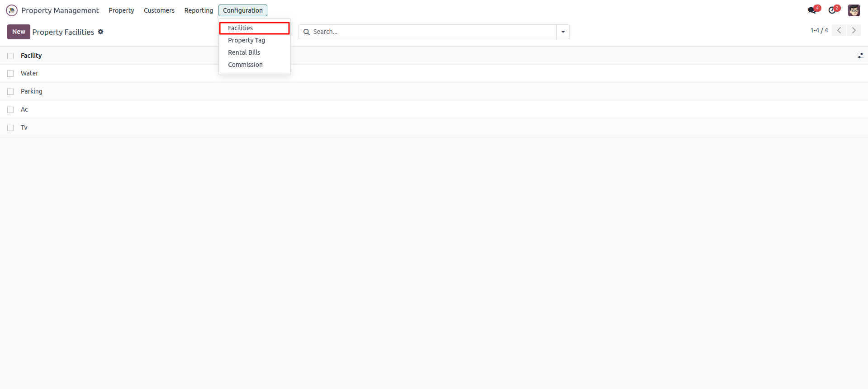This screenshot has width=868, height=389.
Task: Select Facilities from Configuration menu
Action: click(254, 28)
